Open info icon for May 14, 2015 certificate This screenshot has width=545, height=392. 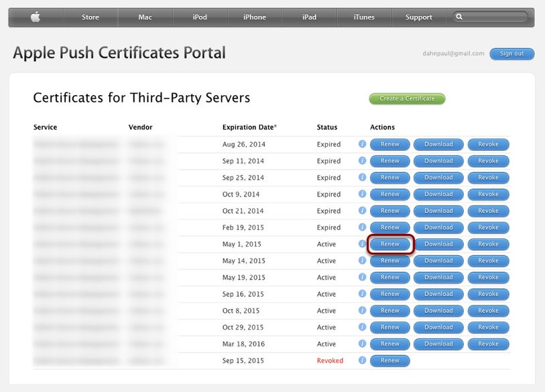coord(362,261)
